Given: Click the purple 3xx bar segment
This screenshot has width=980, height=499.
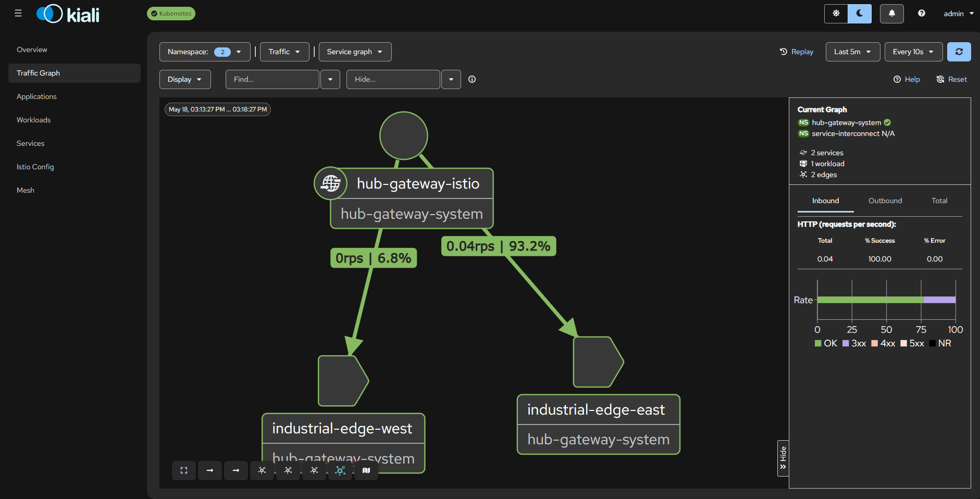Looking at the screenshot, I should (939, 300).
